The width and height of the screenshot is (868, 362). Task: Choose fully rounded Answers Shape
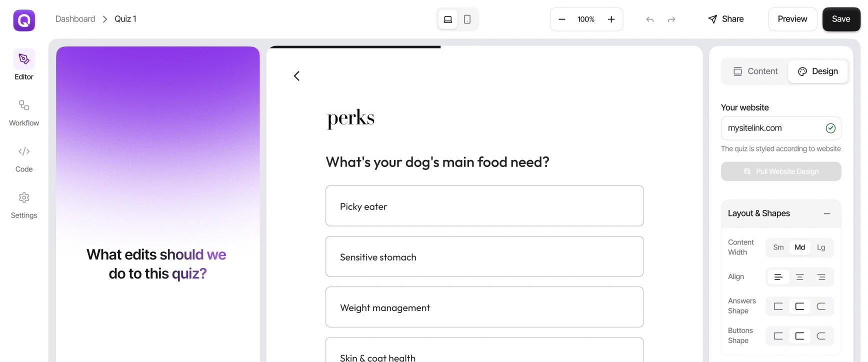click(x=821, y=306)
